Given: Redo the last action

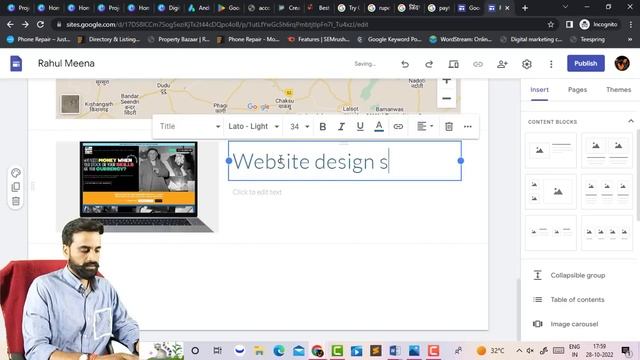Looking at the screenshot, I should click(x=429, y=64).
